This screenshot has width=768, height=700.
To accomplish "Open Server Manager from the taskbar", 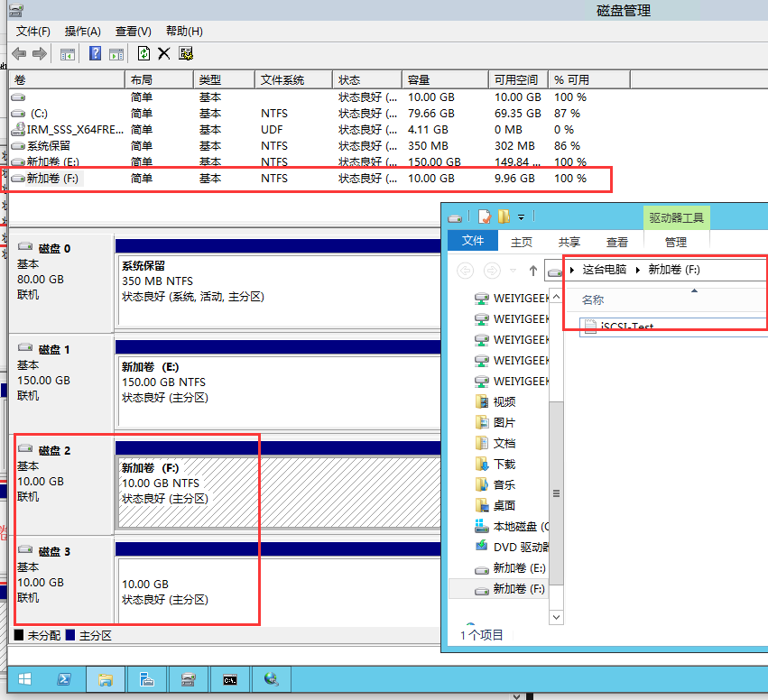I will coord(146,679).
